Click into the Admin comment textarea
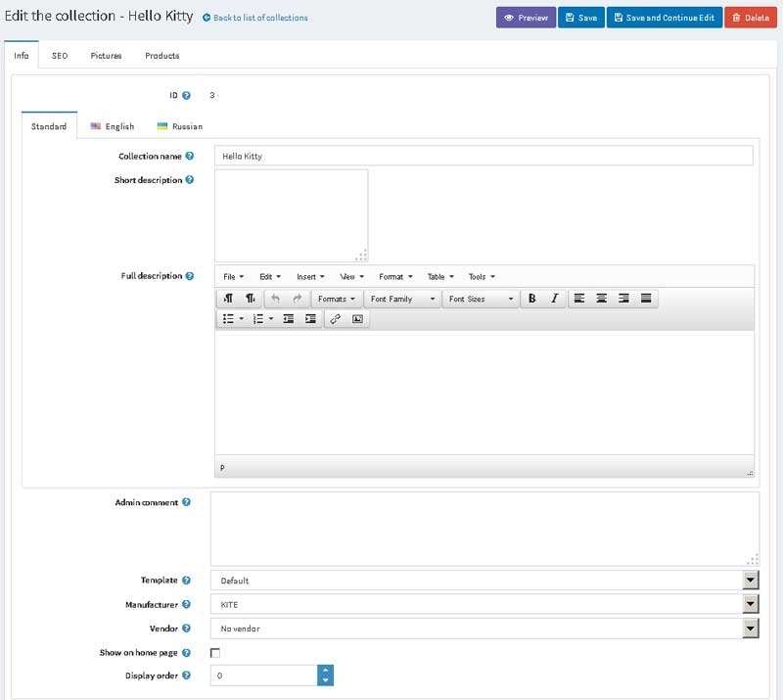 (484, 529)
